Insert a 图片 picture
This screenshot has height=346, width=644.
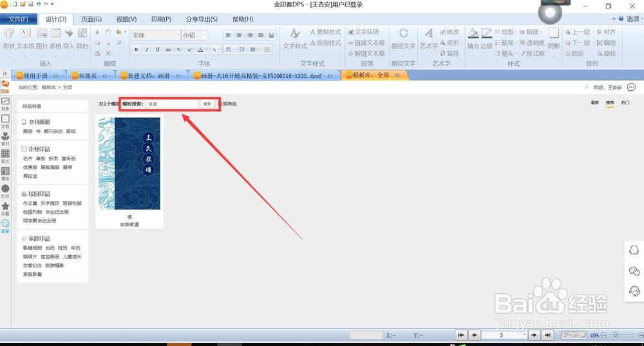pos(41,39)
